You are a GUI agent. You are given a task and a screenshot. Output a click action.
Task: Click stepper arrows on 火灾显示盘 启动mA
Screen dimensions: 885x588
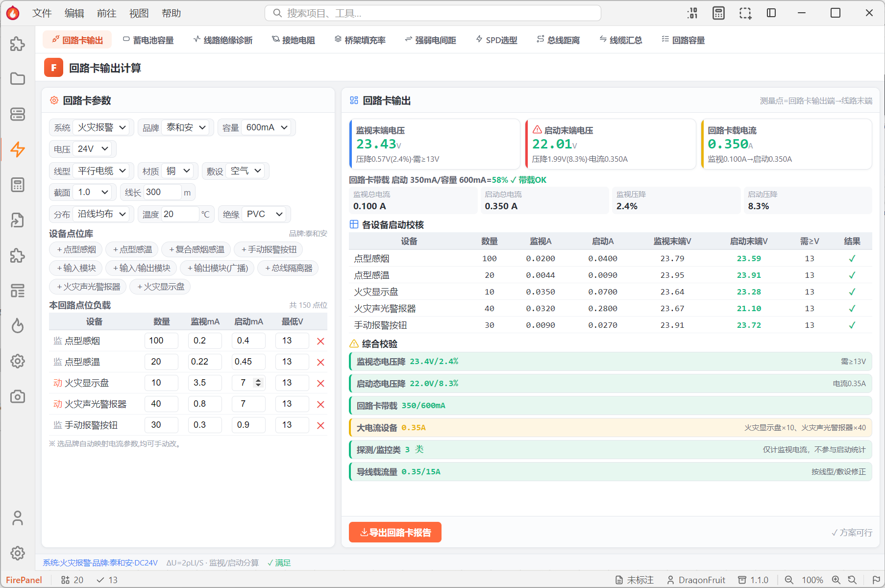(x=259, y=383)
